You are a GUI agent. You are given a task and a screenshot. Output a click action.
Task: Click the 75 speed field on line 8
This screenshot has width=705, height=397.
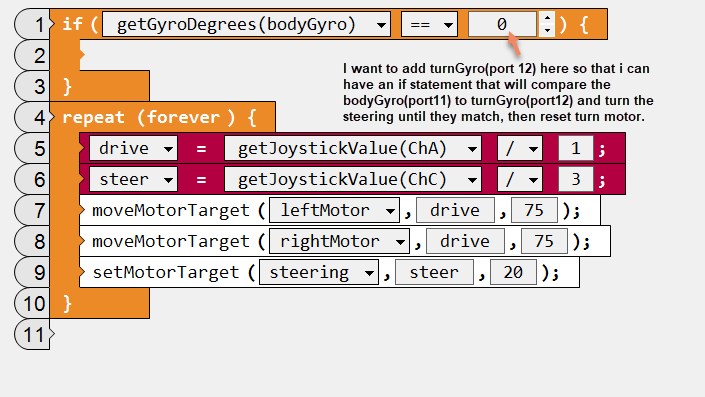coord(544,241)
